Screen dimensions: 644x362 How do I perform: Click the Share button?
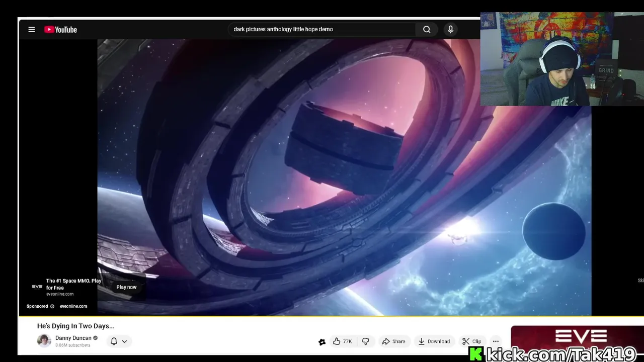coord(393,341)
